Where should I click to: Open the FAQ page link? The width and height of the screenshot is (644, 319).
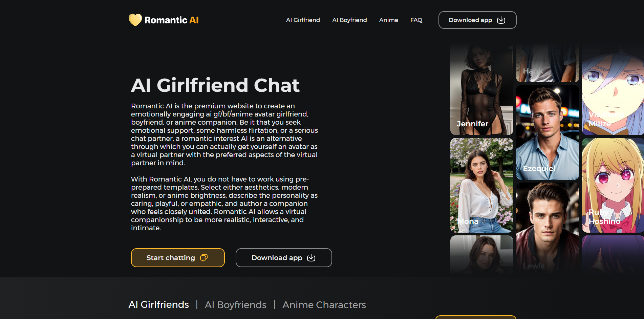pyautogui.click(x=416, y=20)
